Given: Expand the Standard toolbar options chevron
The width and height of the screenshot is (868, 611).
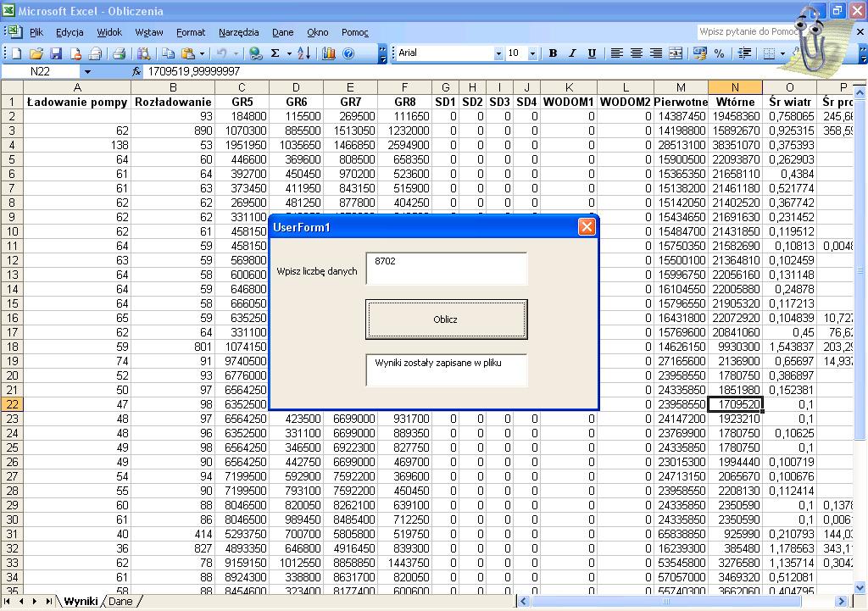Looking at the screenshot, I should (x=382, y=53).
